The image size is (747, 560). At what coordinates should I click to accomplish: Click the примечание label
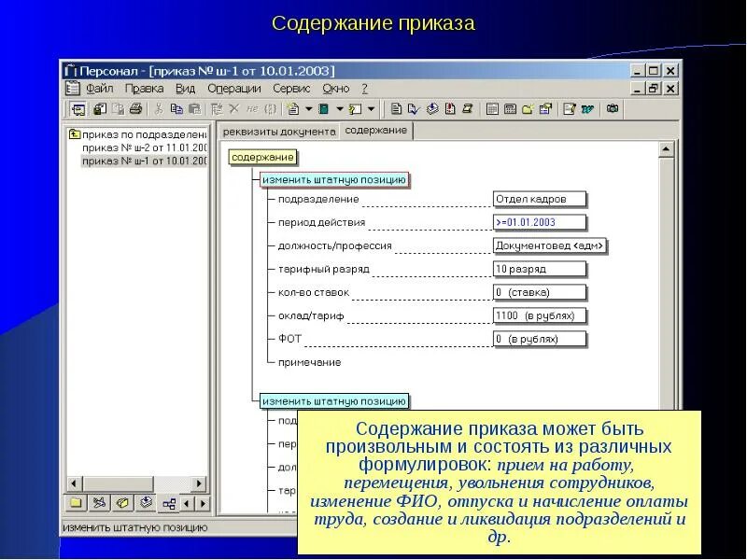pyautogui.click(x=310, y=362)
